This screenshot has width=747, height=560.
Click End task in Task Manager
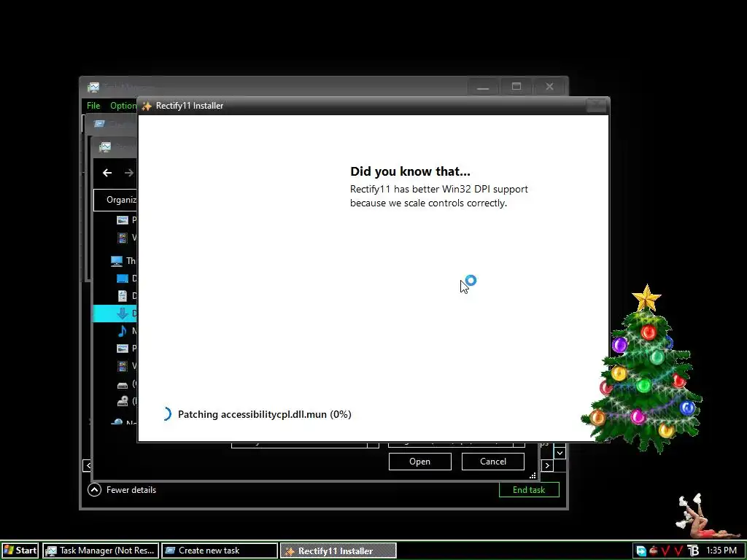[529, 489]
